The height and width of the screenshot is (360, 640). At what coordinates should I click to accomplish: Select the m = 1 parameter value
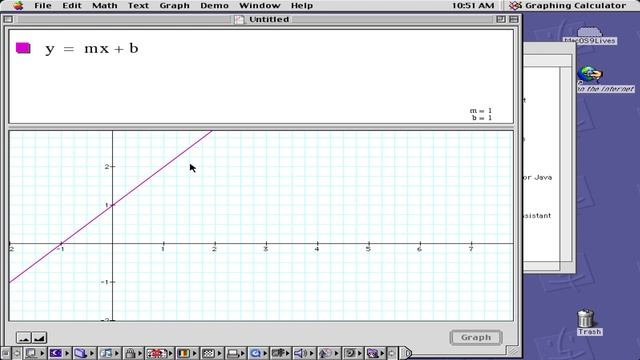480,111
